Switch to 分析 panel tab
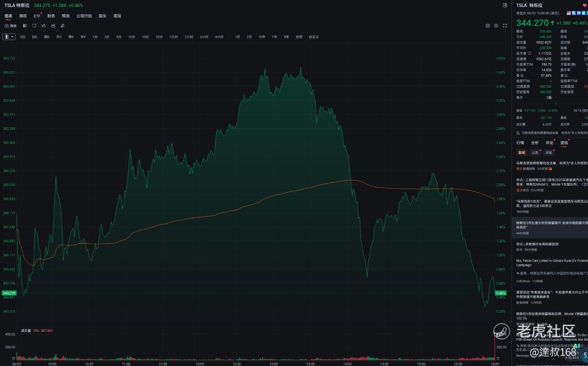The height and width of the screenshot is (366, 588). [535, 143]
